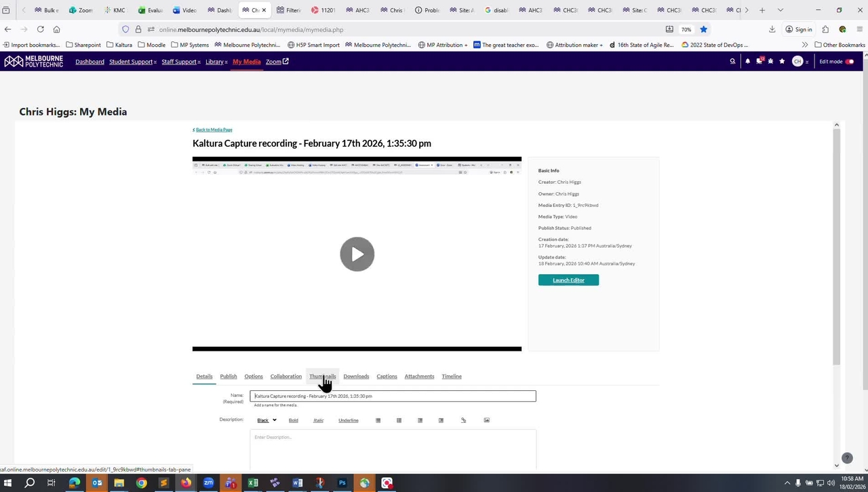868x492 pixels.
Task: Click the browser Sign in button
Action: click(x=799, y=29)
